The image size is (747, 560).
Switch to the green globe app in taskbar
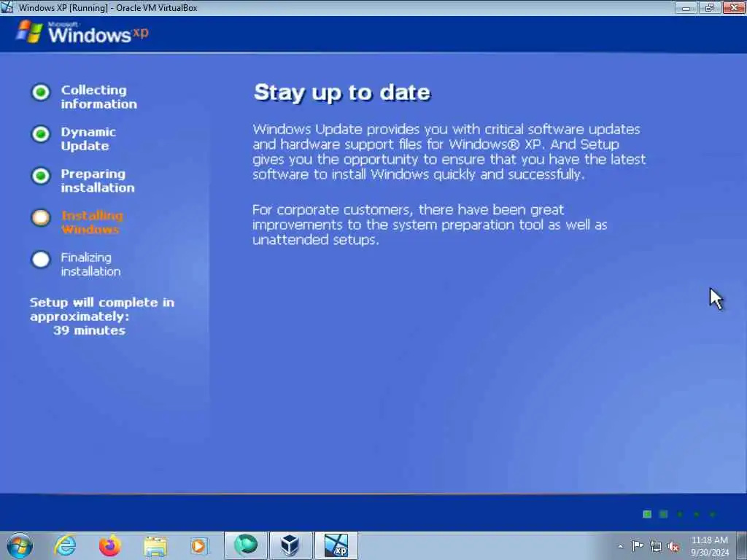(246, 545)
